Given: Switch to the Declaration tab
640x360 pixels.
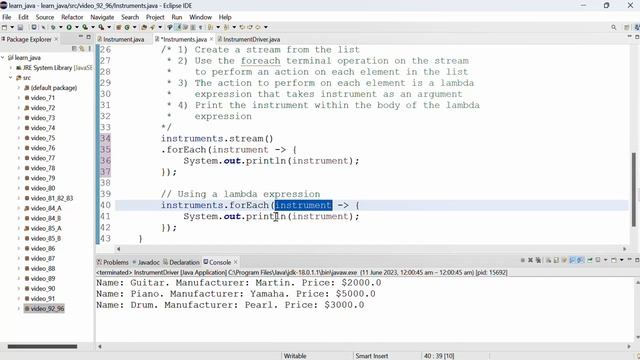Looking at the screenshot, I should [x=181, y=262].
